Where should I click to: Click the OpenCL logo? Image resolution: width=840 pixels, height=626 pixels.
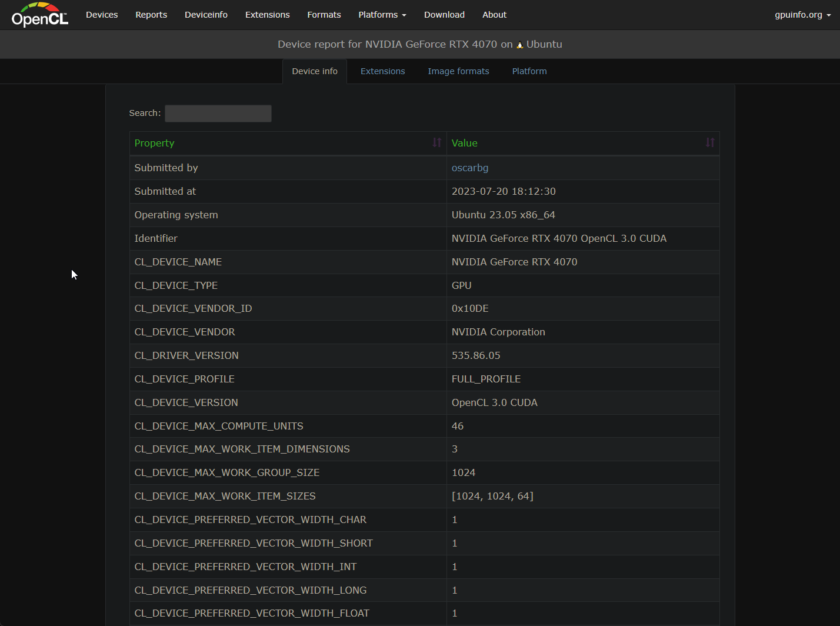pyautogui.click(x=40, y=15)
